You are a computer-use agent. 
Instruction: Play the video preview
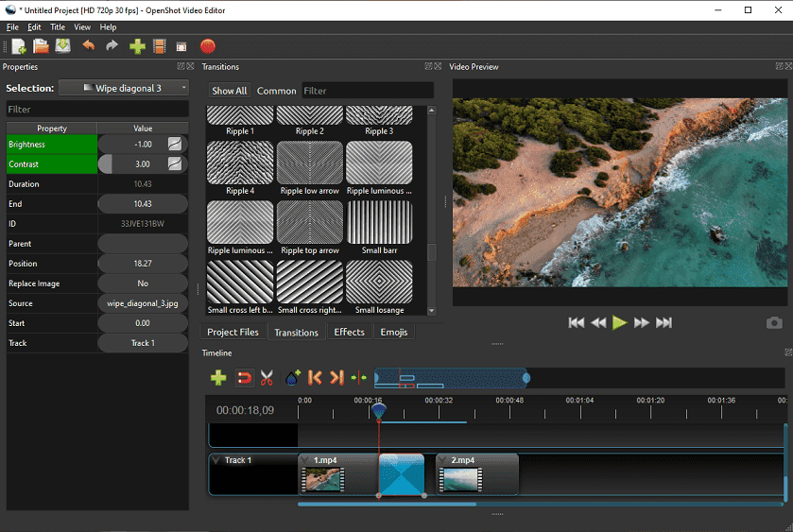(x=619, y=322)
